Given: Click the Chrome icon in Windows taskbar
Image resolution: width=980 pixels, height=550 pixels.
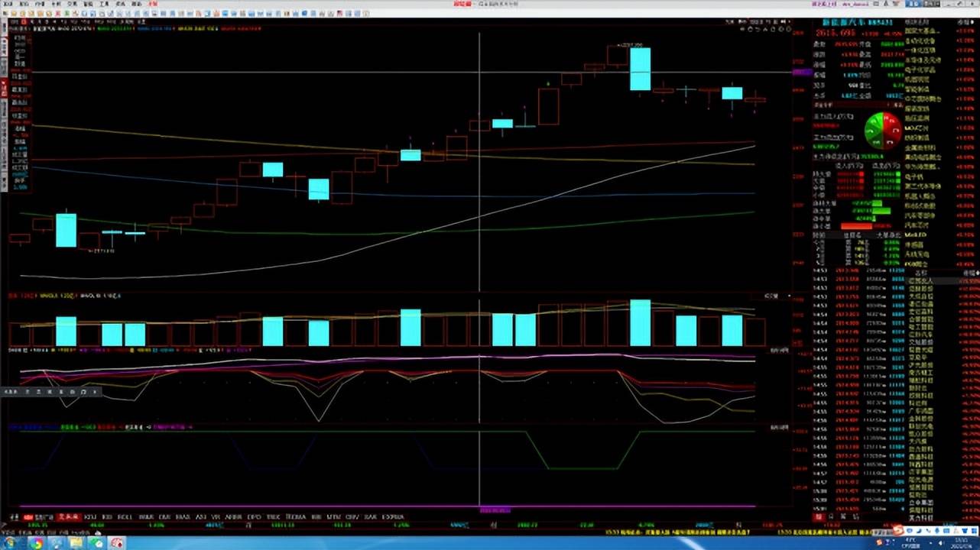Looking at the screenshot, I should click(x=37, y=543).
